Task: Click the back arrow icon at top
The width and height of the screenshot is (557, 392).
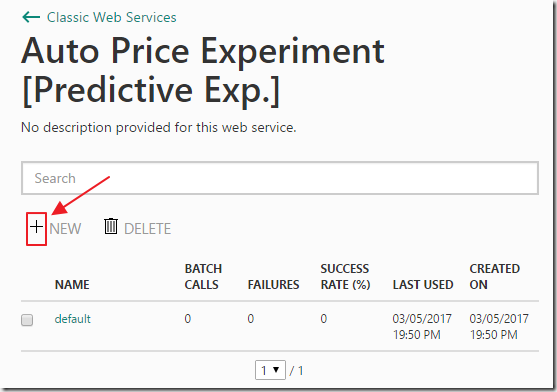Action: (31, 17)
